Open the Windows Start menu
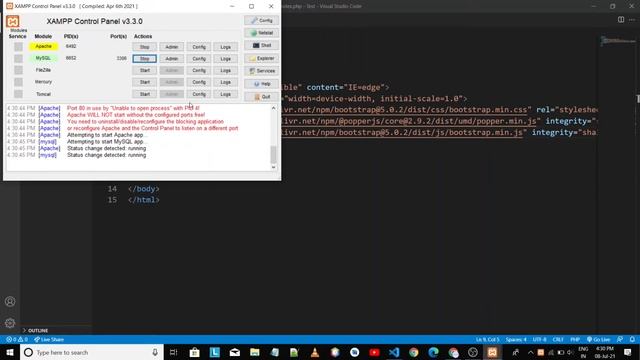640x360 pixels. [x=10, y=352]
